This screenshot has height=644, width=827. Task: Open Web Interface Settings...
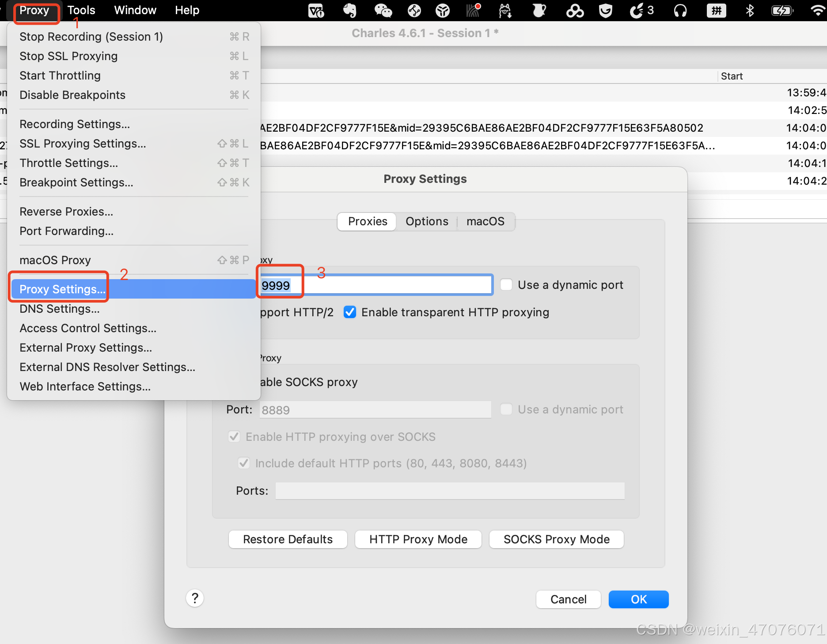tap(134, 386)
